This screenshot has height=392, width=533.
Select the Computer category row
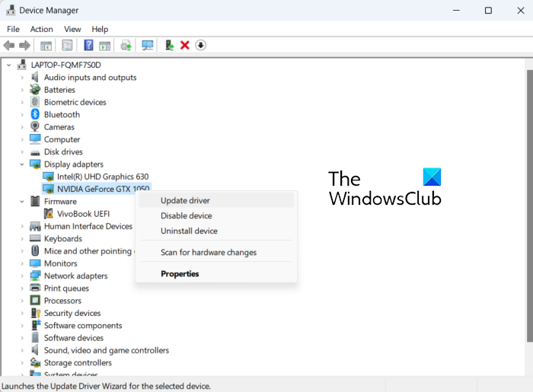coord(62,139)
